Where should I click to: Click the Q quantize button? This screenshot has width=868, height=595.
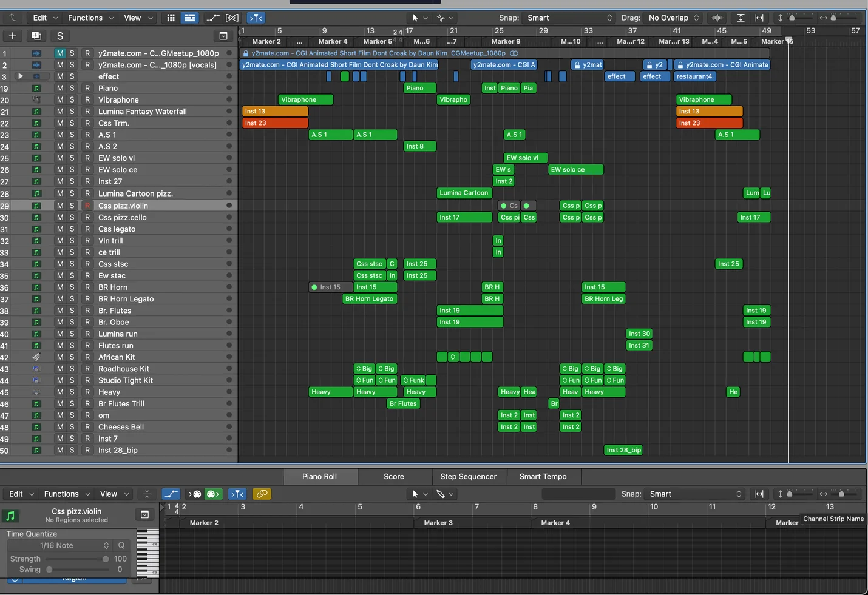[121, 545]
